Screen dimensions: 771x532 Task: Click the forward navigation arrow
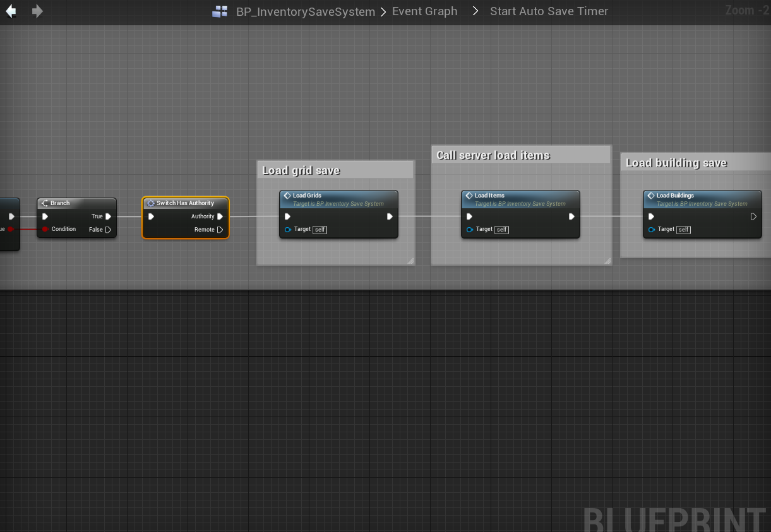(x=37, y=11)
